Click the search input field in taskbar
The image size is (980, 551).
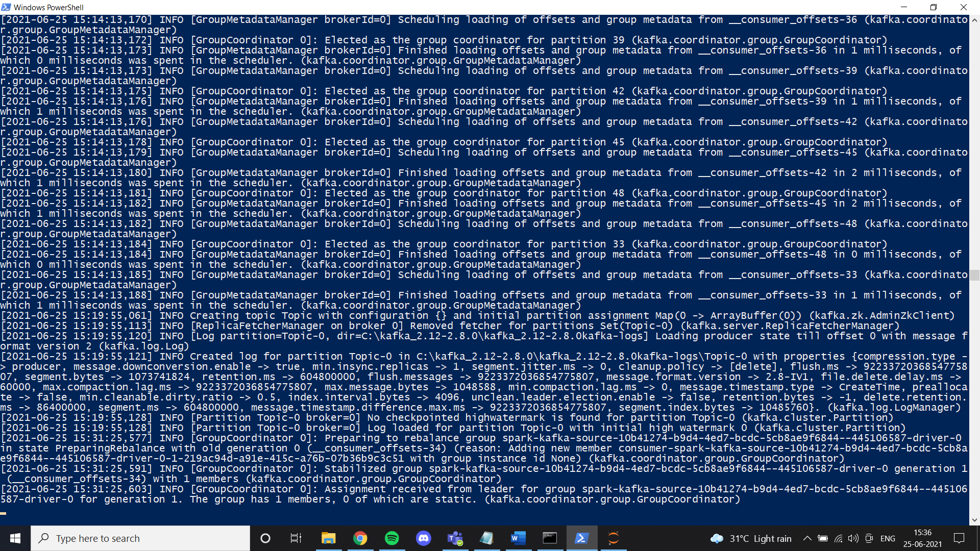point(141,538)
